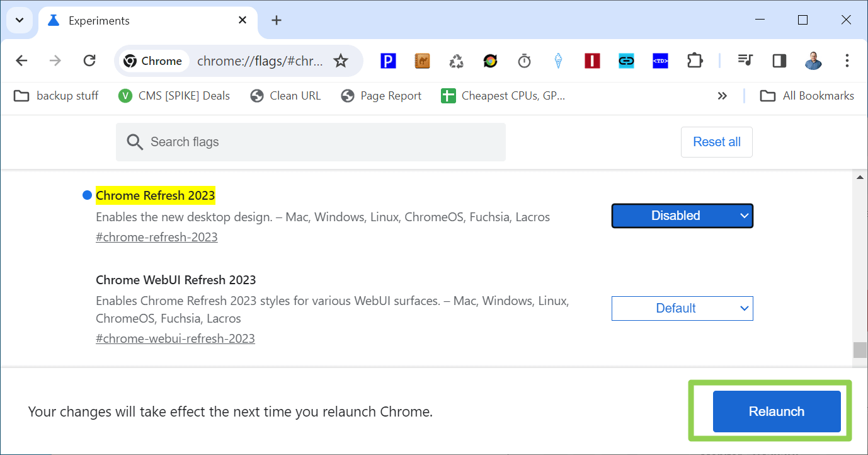Click the Relaunch button
The image size is (868, 455).
(777, 412)
